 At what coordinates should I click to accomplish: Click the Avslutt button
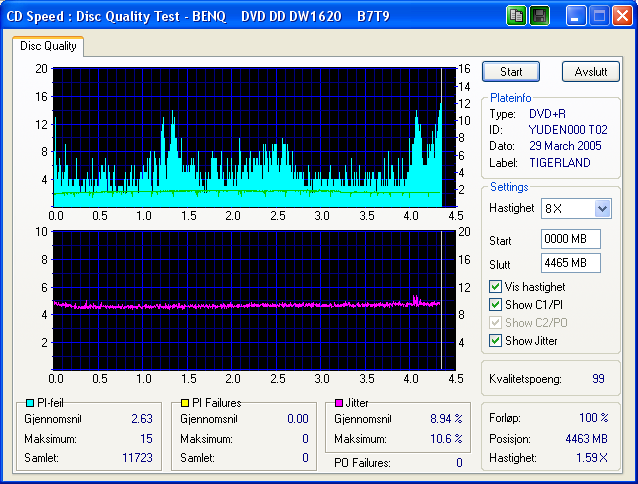click(591, 72)
